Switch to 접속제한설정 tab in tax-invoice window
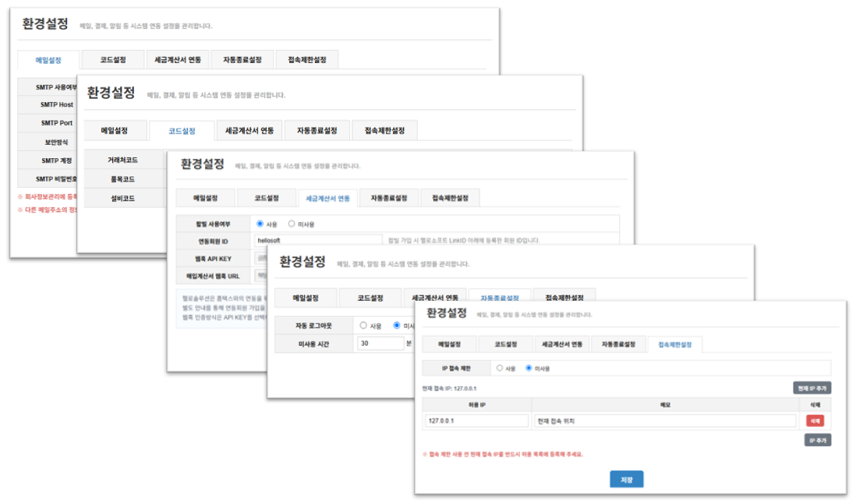The height and width of the screenshot is (504, 856). (x=450, y=198)
